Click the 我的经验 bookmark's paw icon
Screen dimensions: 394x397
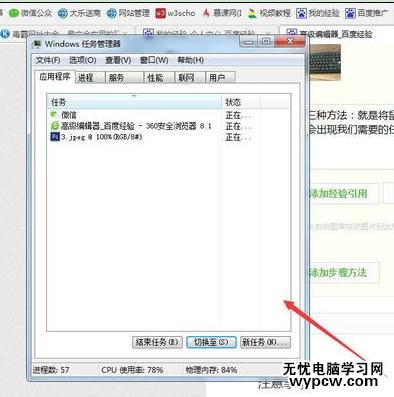point(301,13)
